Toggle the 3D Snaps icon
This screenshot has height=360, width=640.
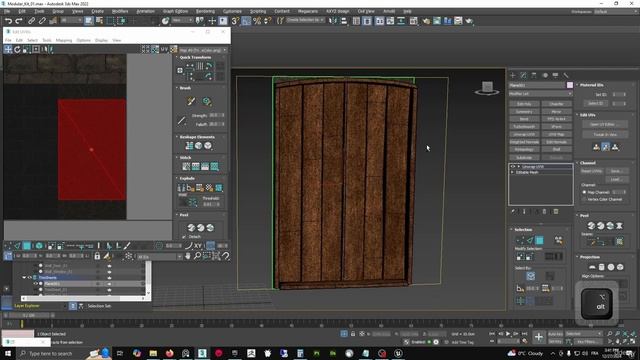235,21
